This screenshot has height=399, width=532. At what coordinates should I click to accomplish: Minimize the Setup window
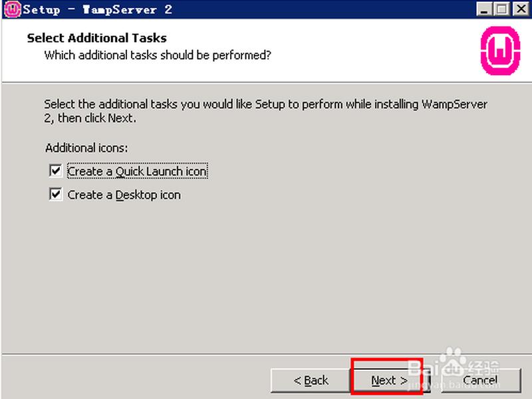484,9
